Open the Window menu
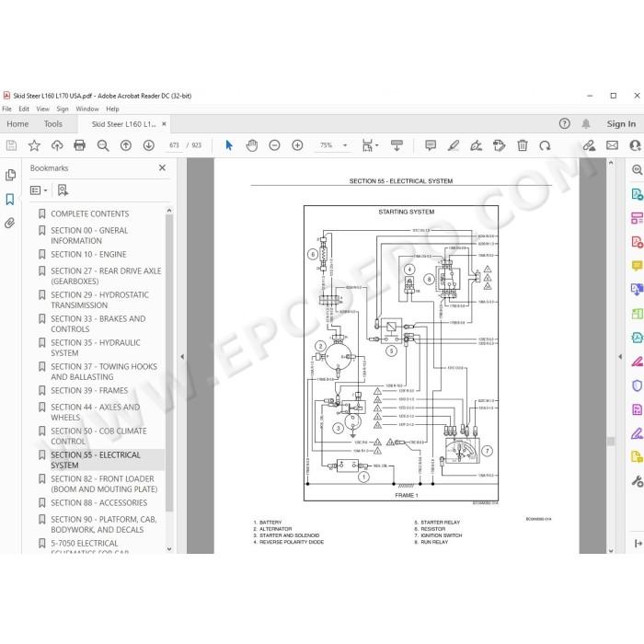This screenshot has height=644, width=644. tap(87, 109)
